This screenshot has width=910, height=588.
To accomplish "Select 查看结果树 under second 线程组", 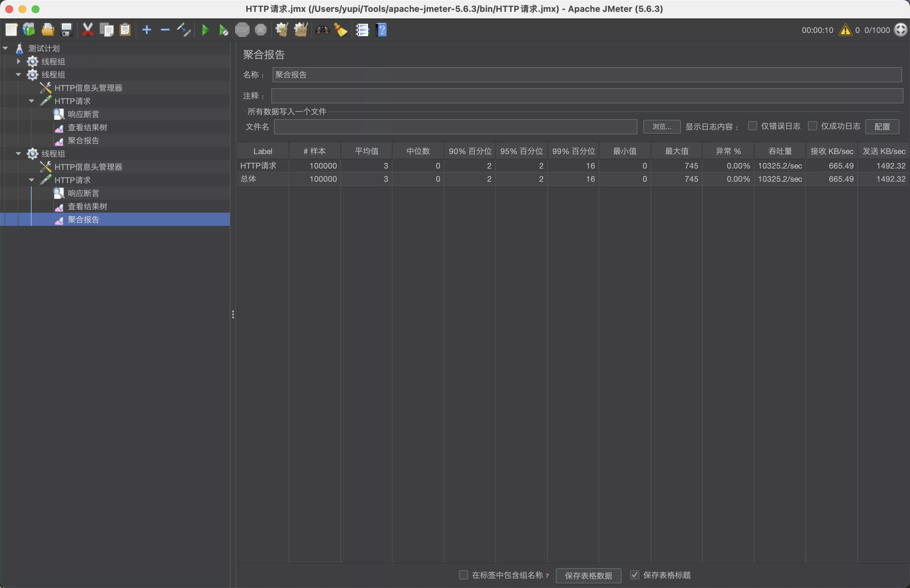I will 88,127.
